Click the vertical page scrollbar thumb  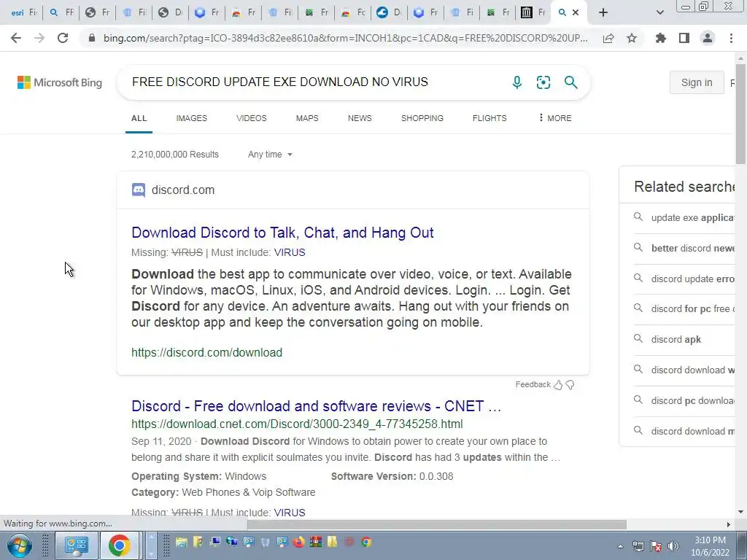tap(740, 114)
